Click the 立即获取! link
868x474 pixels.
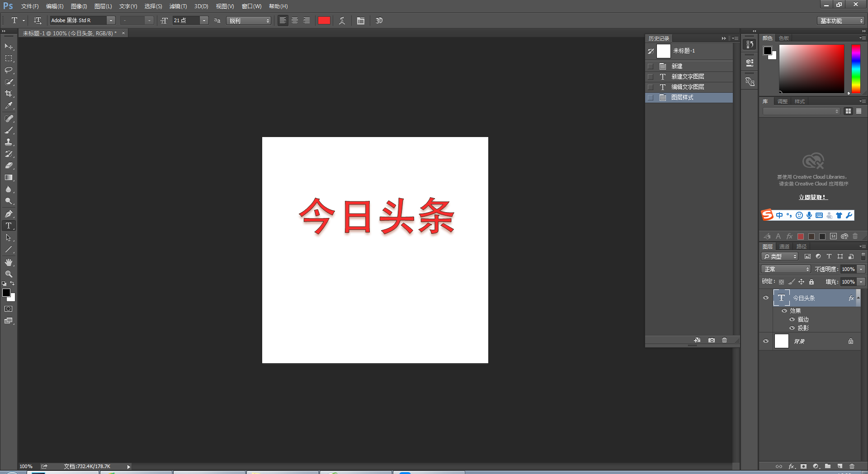(813, 197)
